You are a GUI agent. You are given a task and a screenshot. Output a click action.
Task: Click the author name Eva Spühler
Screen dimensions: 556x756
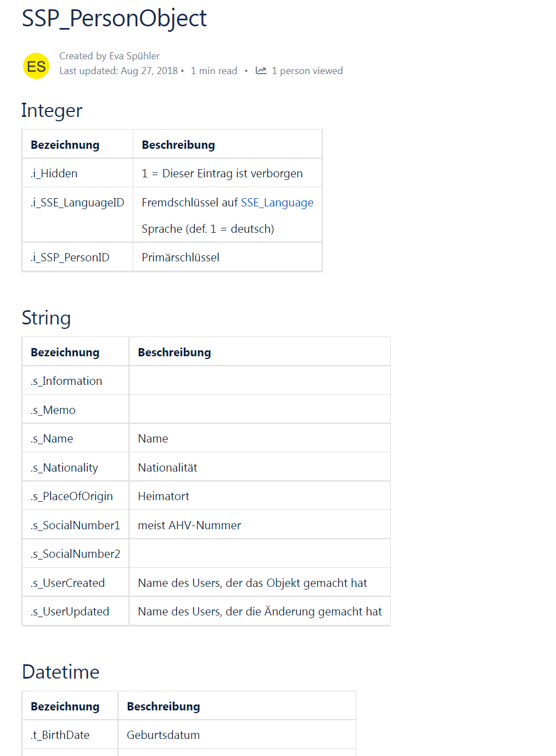coord(134,56)
